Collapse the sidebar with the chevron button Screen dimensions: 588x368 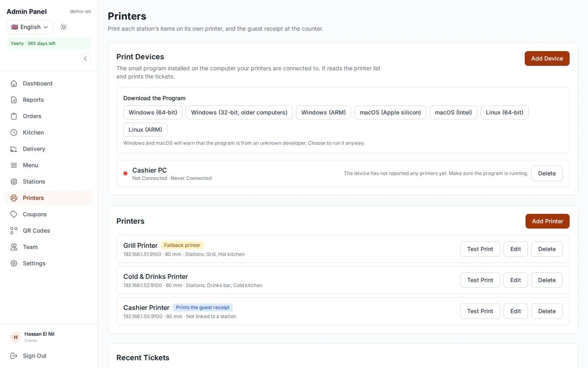tap(85, 58)
